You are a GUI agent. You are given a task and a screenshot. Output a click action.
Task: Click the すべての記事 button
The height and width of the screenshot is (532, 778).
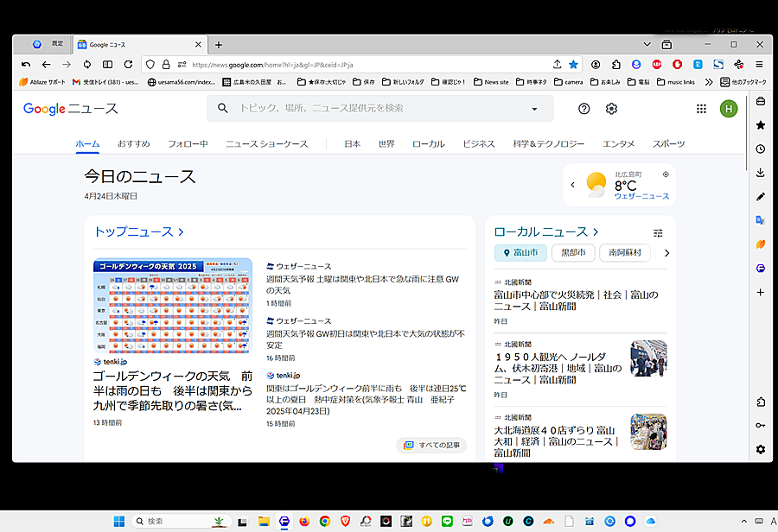431,446
